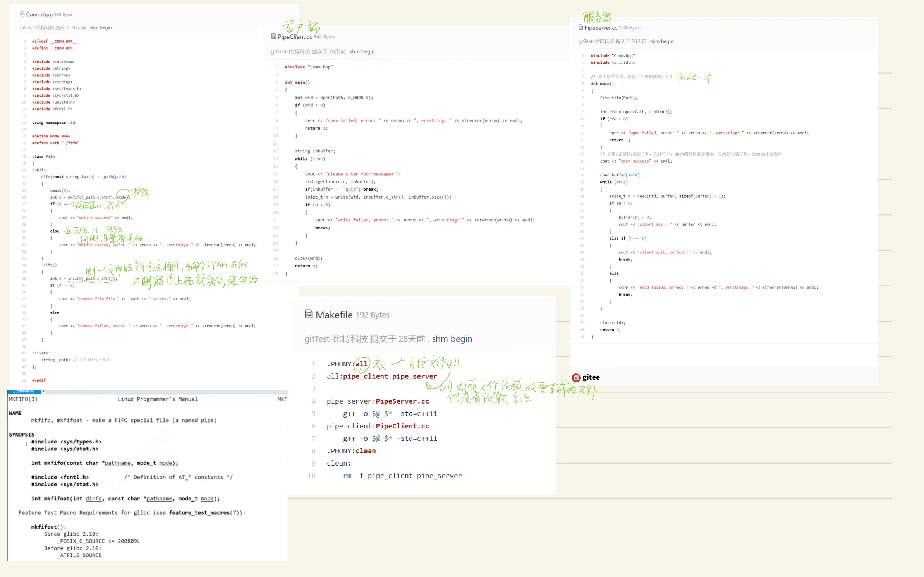The height and width of the screenshot is (577, 924).
Task: Click the Comm.hpp file name title
Action: [39, 15]
